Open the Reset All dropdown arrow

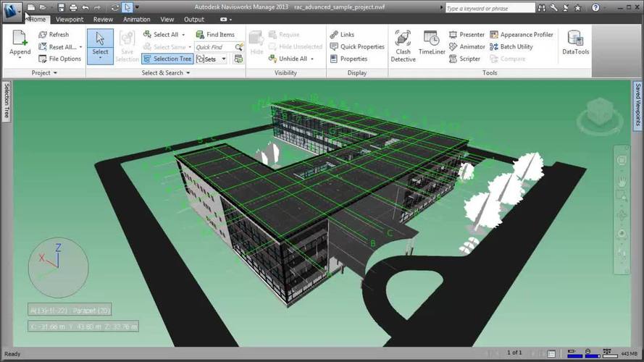80,47
